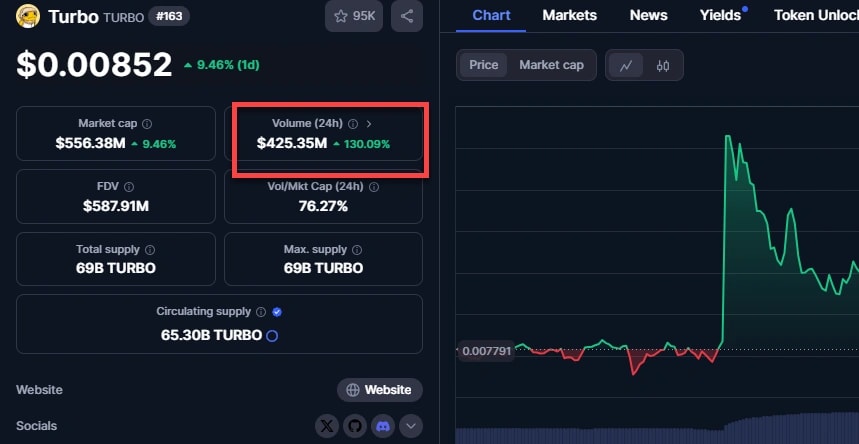Click the share icon button
This screenshot has height=444, width=859.
click(x=407, y=16)
